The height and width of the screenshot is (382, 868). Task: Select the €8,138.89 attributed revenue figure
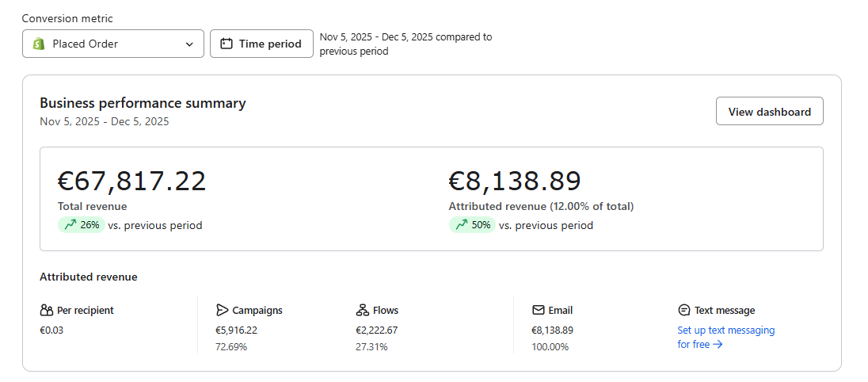(x=515, y=181)
